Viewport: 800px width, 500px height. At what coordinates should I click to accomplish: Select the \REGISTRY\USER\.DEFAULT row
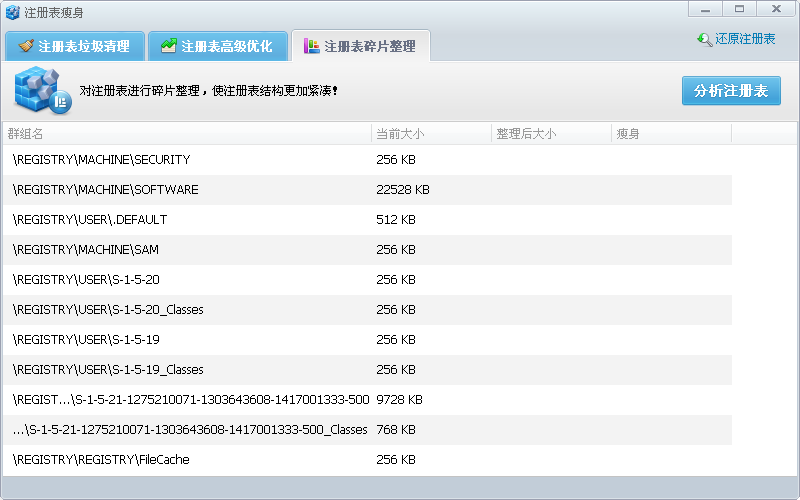click(x=367, y=220)
